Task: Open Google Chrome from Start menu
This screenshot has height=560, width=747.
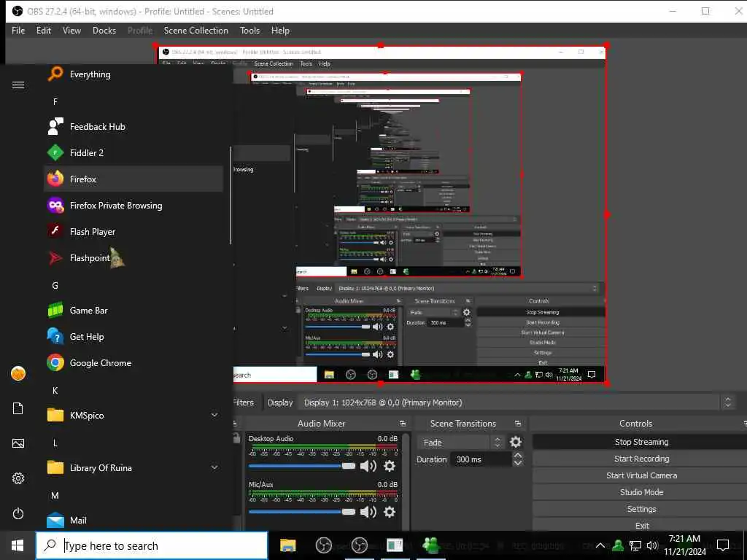Action: click(133, 363)
